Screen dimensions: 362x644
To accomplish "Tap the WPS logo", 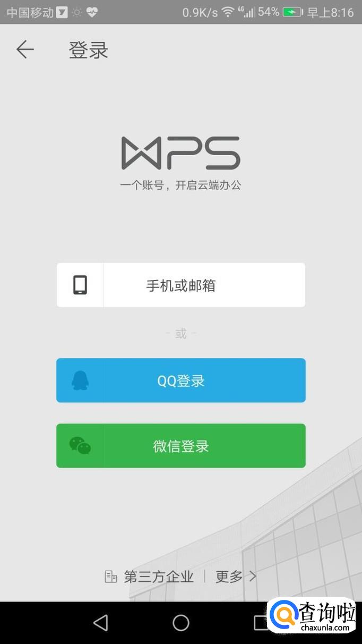I will pyautogui.click(x=181, y=153).
